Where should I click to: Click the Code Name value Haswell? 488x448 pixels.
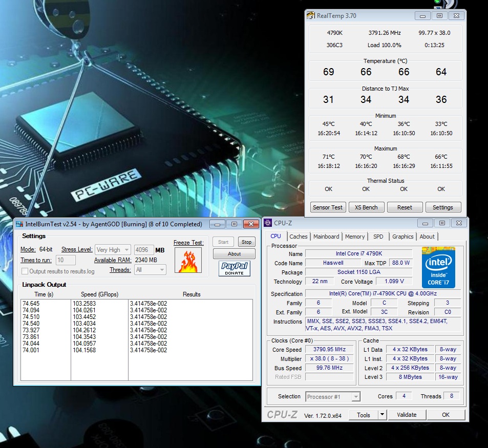point(333,263)
